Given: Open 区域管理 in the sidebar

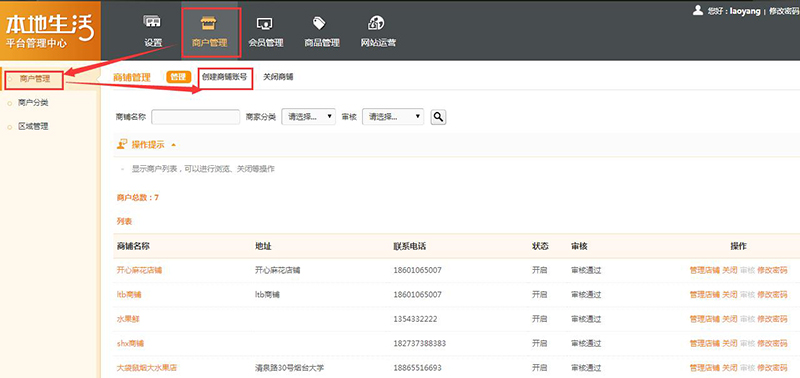Looking at the screenshot, I should click(x=33, y=127).
